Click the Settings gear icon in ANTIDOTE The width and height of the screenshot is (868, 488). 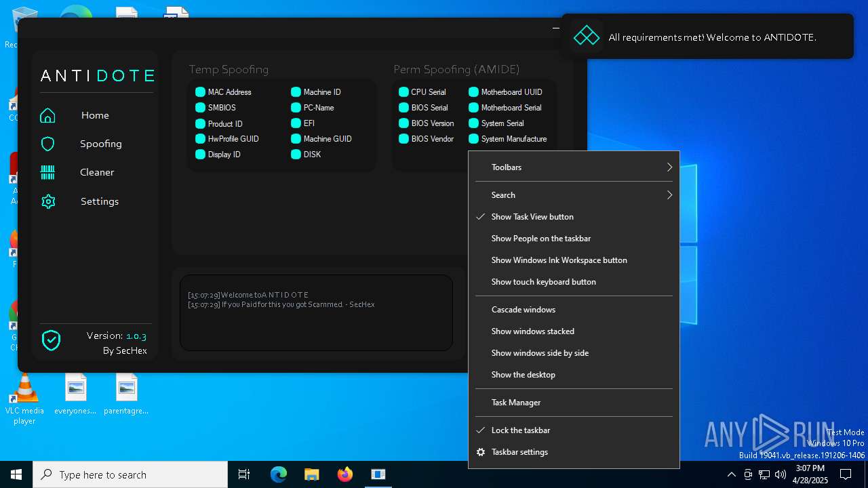[47, 201]
